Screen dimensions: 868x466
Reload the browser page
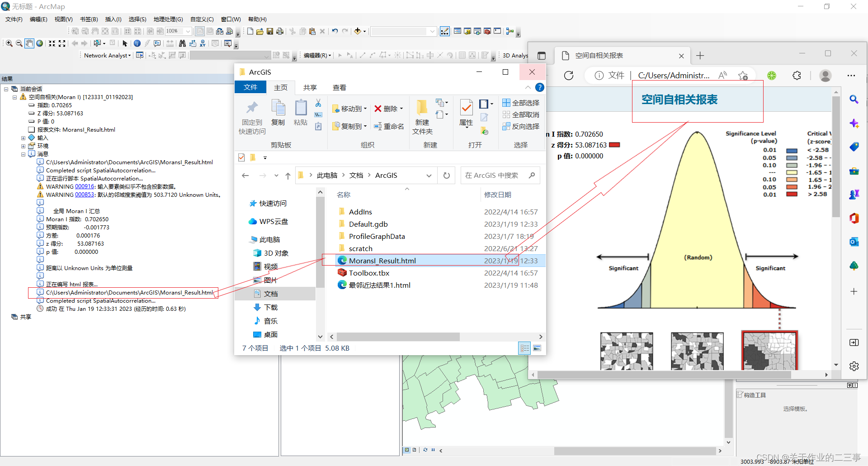(x=569, y=76)
